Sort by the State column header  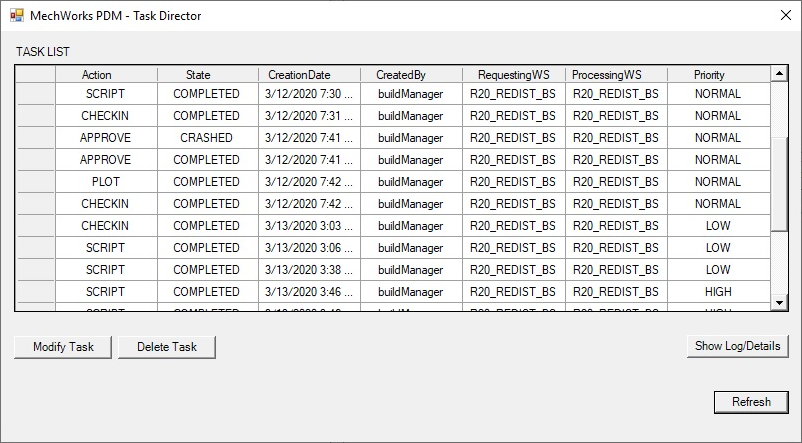tap(208, 75)
